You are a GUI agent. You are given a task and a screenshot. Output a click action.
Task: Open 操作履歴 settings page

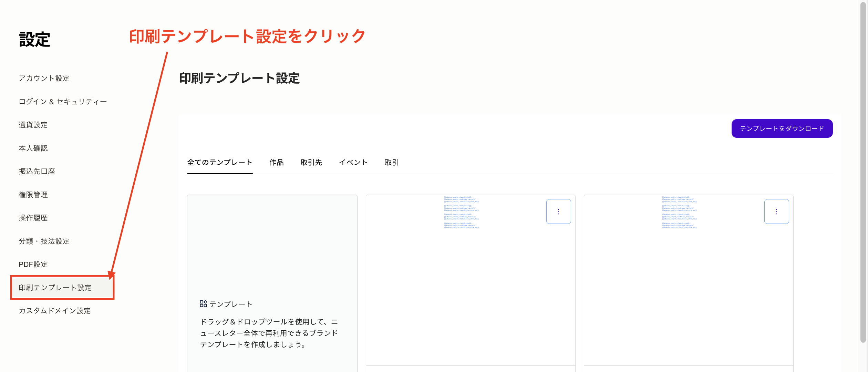point(33,218)
